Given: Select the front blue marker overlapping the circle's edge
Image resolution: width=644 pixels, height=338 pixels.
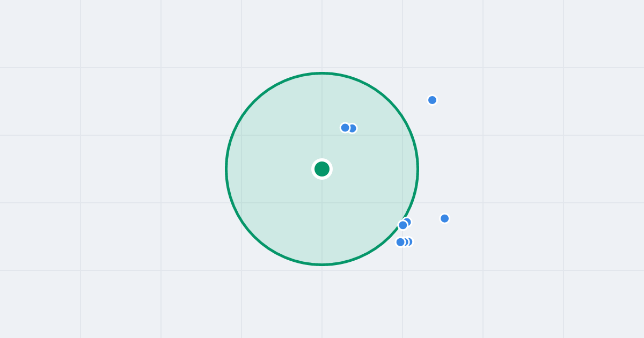Looking at the screenshot, I should click(x=402, y=225).
